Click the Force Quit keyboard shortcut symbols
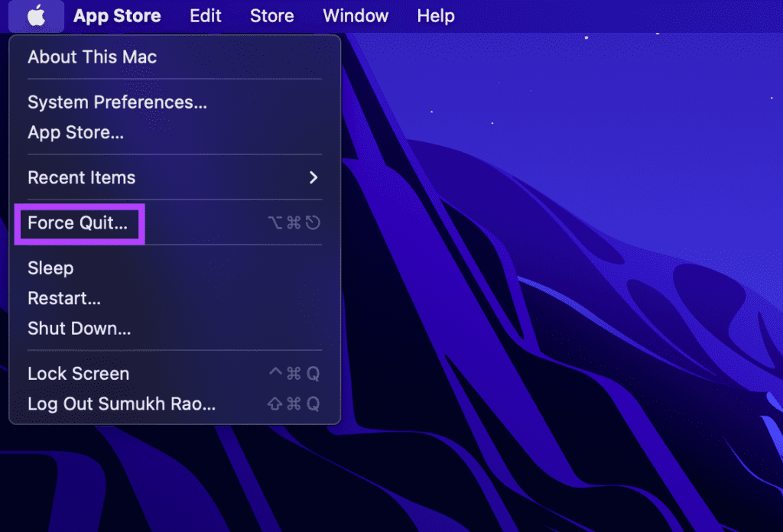Image resolution: width=783 pixels, height=532 pixels. pos(294,223)
